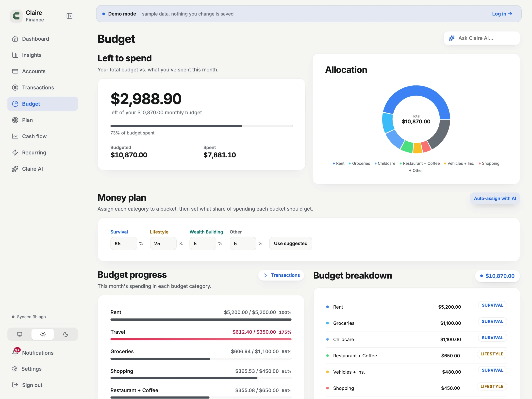Click the Recurring lightning icon
The image size is (532, 399).
15,152
